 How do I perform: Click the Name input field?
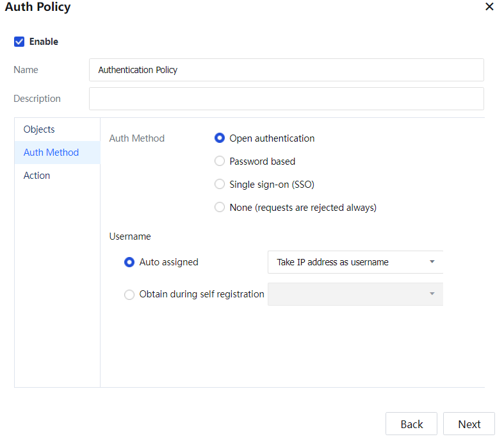tap(286, 70)
